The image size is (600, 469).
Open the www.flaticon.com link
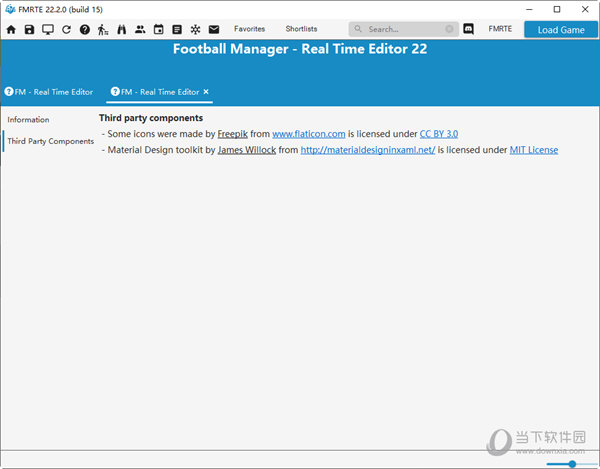pos(309,134)
